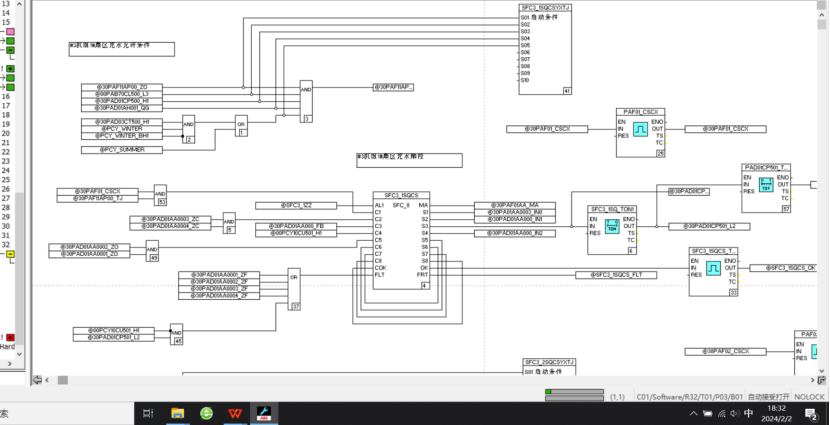Select AND gate numbered 53

pyautogui.click(x=160, y=195)
